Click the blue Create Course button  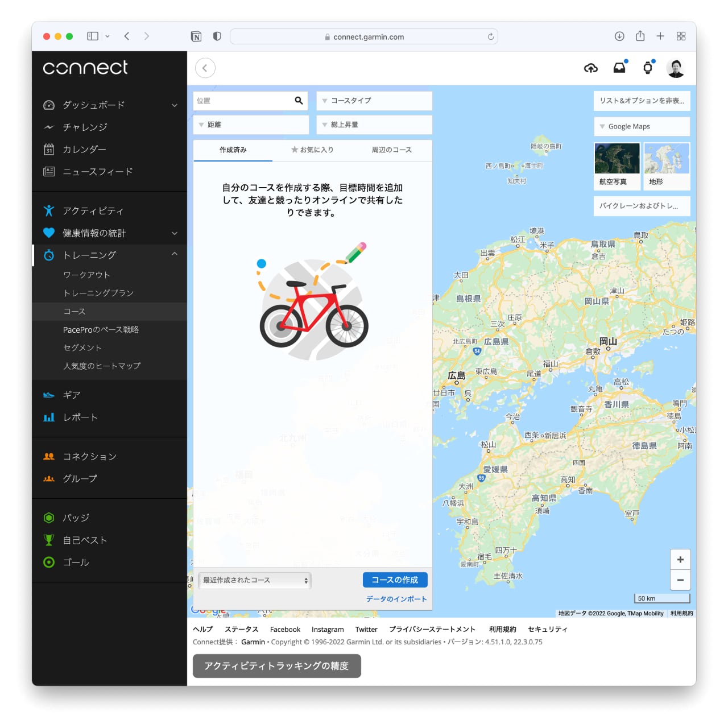(395, 580)
